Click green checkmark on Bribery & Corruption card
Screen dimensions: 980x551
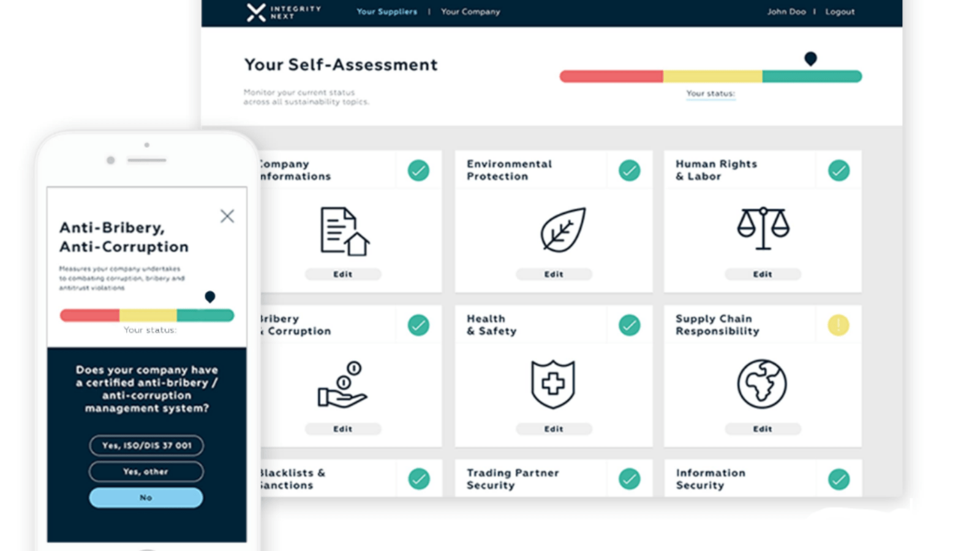click(x=419, y=325)
